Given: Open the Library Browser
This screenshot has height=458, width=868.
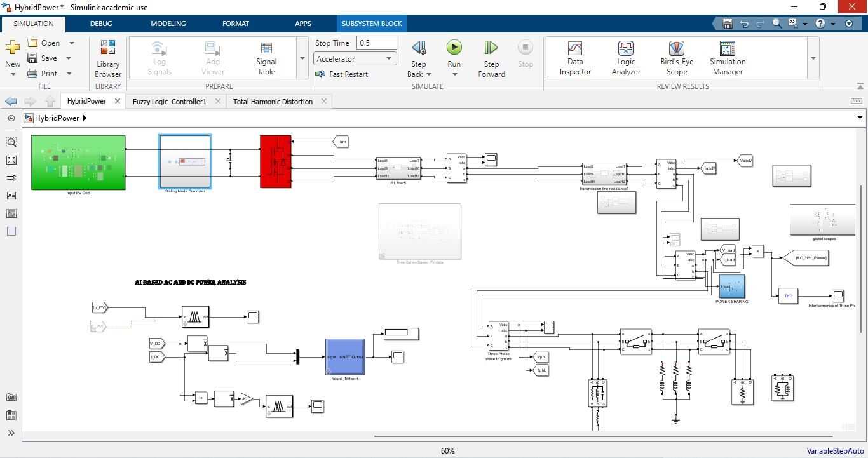Looking at the screenshot, I should (x=108, y=58).
